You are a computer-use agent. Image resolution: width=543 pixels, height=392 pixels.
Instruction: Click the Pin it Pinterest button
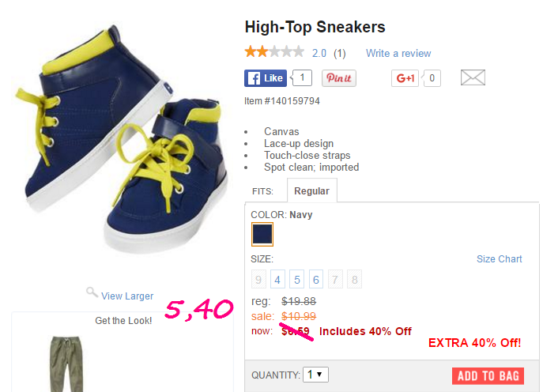[x=339, y=78]
